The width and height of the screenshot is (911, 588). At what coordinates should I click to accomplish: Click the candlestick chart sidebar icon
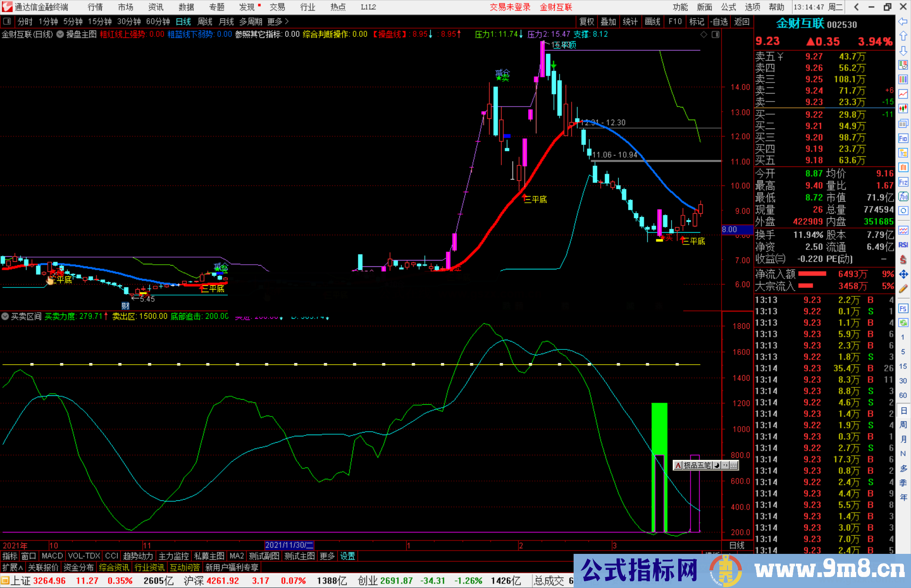pyautogui.click(x=903, y=108)
